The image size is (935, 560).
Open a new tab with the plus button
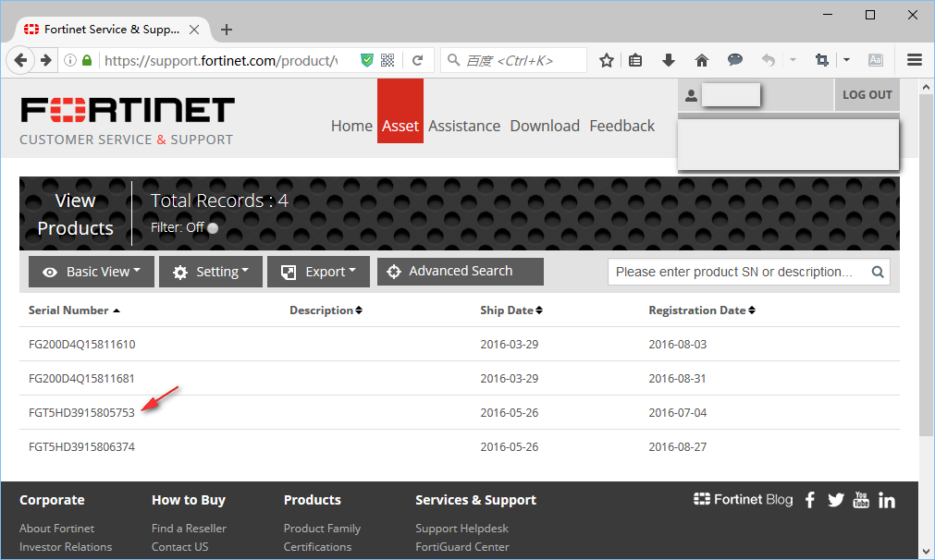(x=227, y=30)
